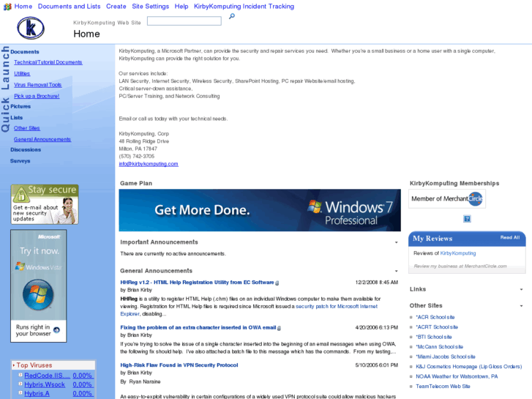Open the KirbyKomputing reviews link

458,253
